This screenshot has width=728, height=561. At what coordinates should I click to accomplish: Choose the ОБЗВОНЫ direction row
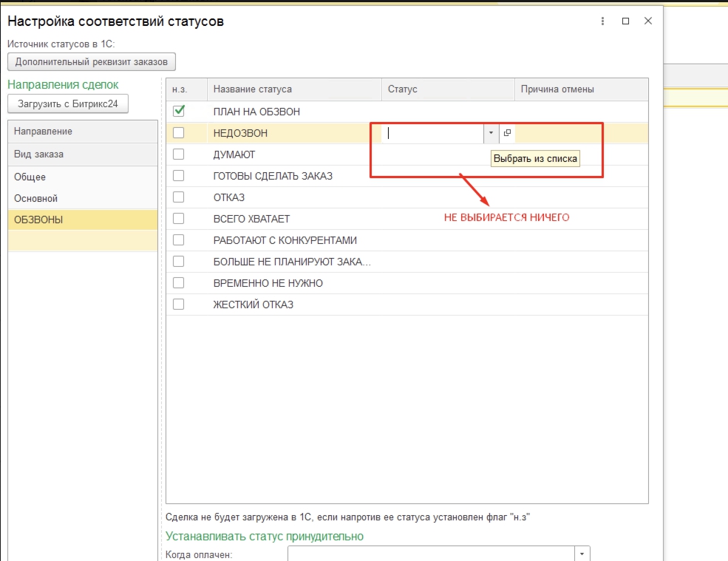(38, 220)
